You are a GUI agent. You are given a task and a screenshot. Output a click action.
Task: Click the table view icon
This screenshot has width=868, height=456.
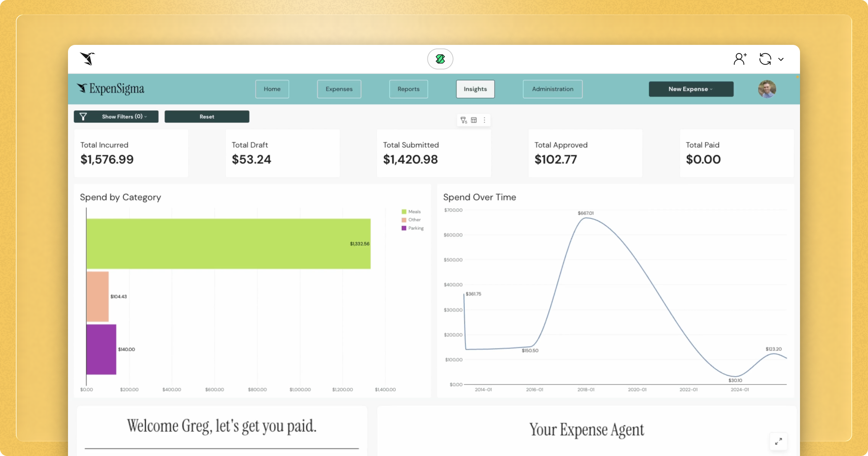pos(474,120)
